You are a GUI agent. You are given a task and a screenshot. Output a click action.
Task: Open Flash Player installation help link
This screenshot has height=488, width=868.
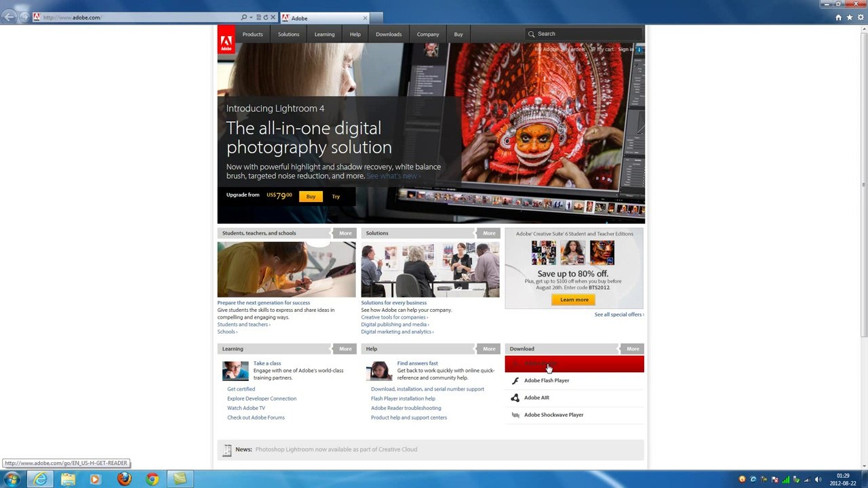(x=403, y=399)
